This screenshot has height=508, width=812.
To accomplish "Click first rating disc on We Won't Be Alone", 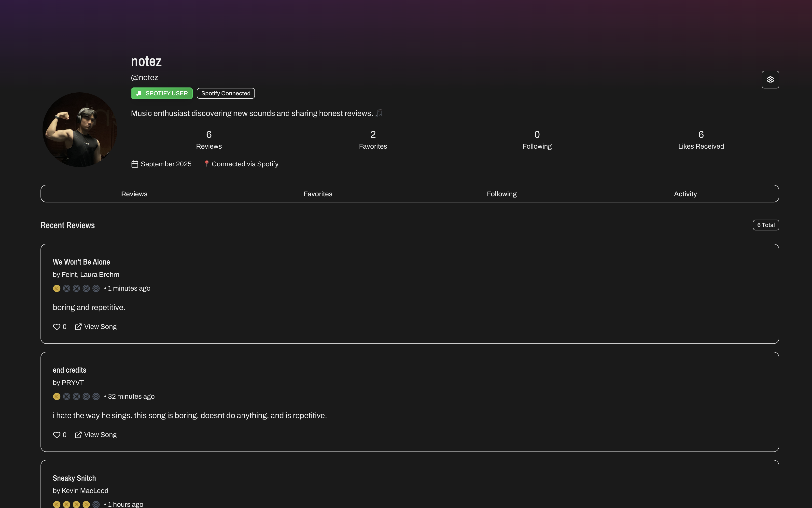I will point(56,288).
